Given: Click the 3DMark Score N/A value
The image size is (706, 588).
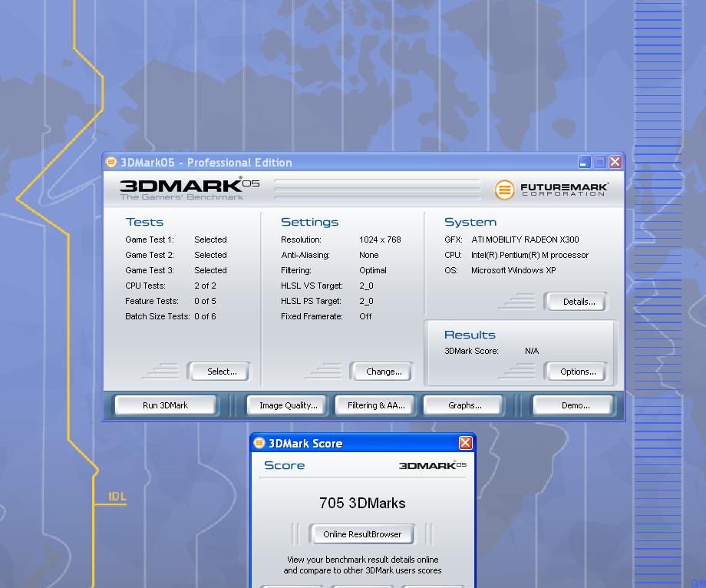Looking at the screenshot, I should [532, 351].
